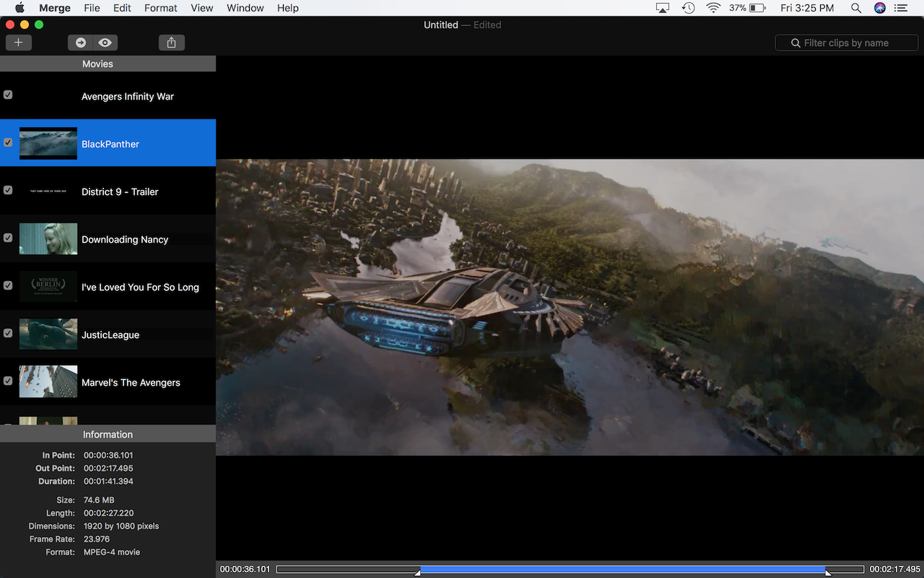Uncheck the BlackPanther checkbox
The width and height of the screenshot is (924, 578).
coord(8,142)
